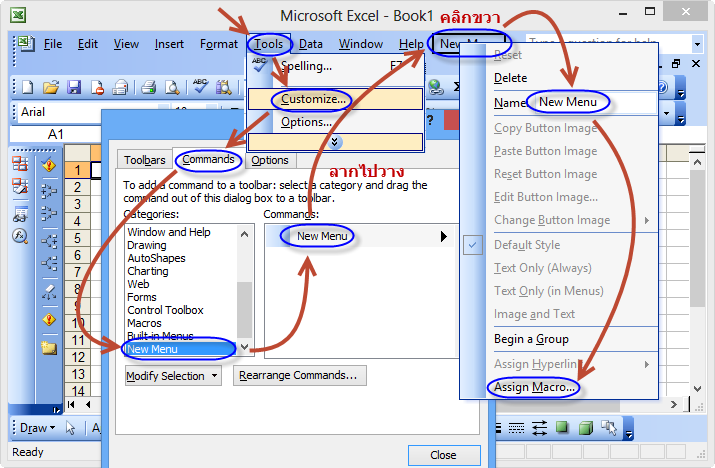Open the Draw dropdown menu
715x468 pixels.
37,428
